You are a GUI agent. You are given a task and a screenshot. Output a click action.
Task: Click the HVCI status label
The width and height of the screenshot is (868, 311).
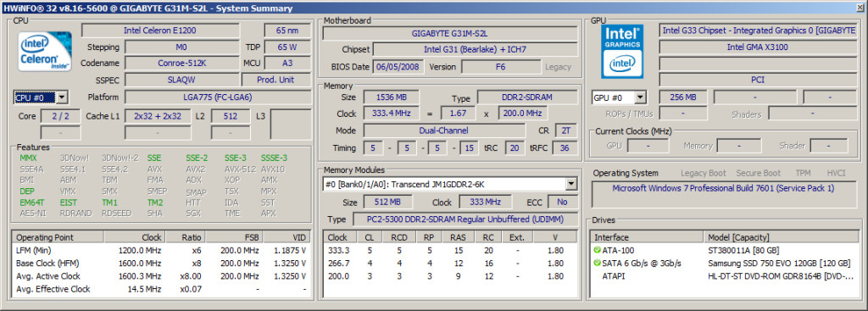836,173
